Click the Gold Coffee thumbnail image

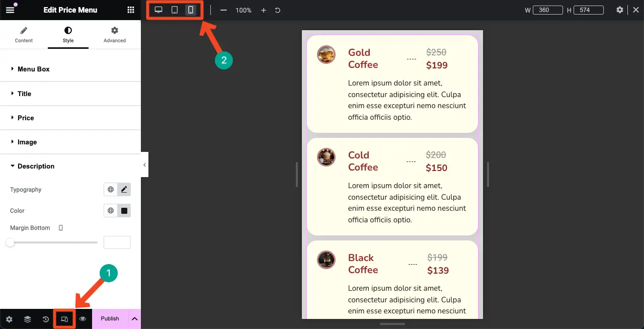tap(326, 54)
